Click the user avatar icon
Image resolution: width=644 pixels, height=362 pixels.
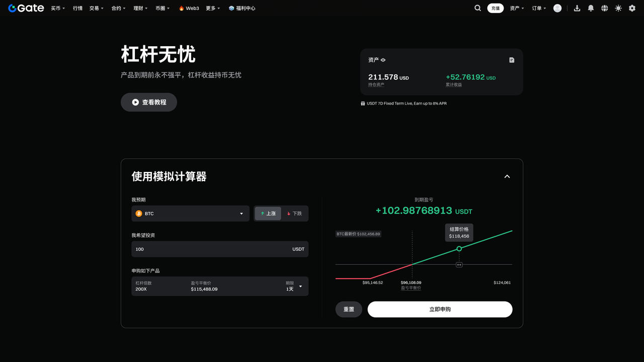coord(557,8)
